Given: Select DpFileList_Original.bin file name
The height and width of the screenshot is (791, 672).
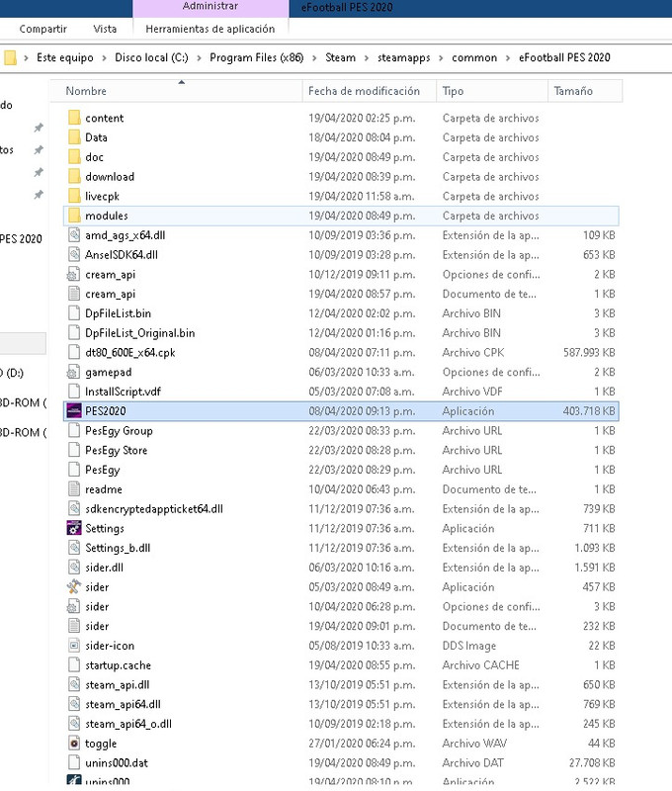Looking at the screenshot, I should point(139,333).
